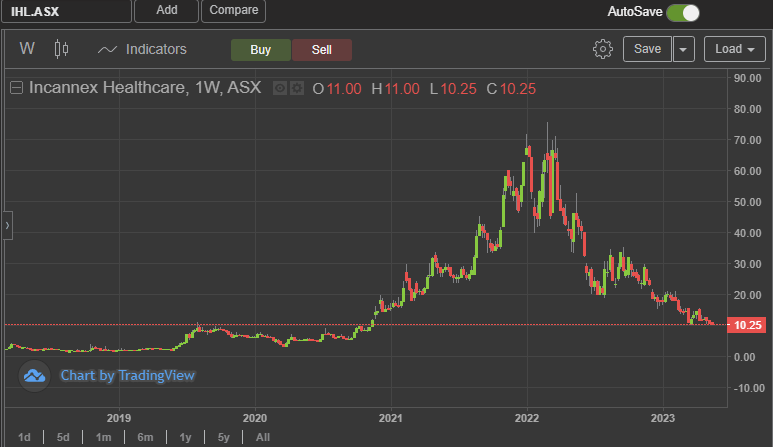Expand the Save dropdown arrow
The width and height of the screenshot is (773, 447).
pyautogui.click(x=683, y=49)
